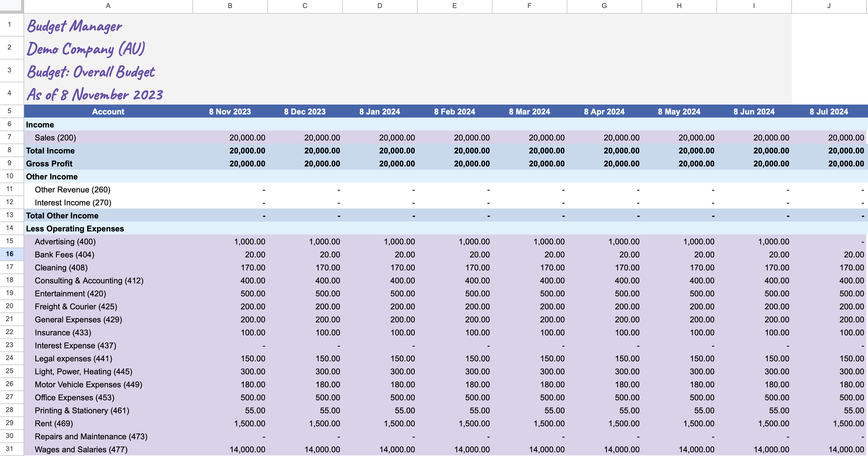Click the 'General Expenses (429)' cell
This screenshot has width=868, height=456.
tap(108, 320)
